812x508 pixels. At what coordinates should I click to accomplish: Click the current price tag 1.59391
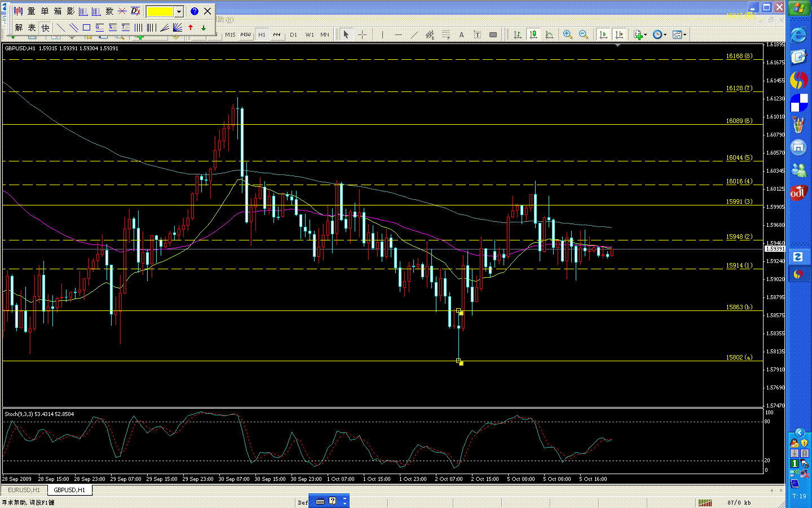tap(775, 248)
